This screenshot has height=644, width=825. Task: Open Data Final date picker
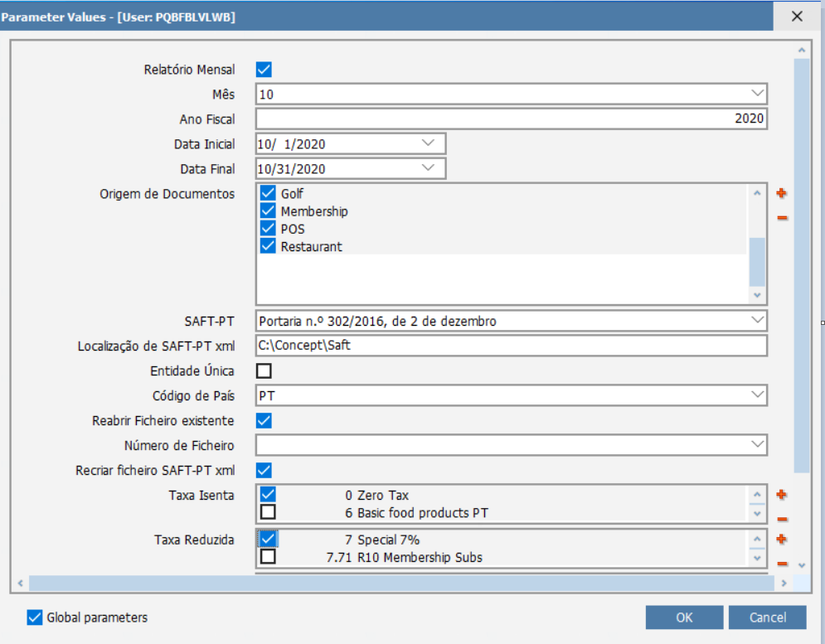click(x=429, y=168)
